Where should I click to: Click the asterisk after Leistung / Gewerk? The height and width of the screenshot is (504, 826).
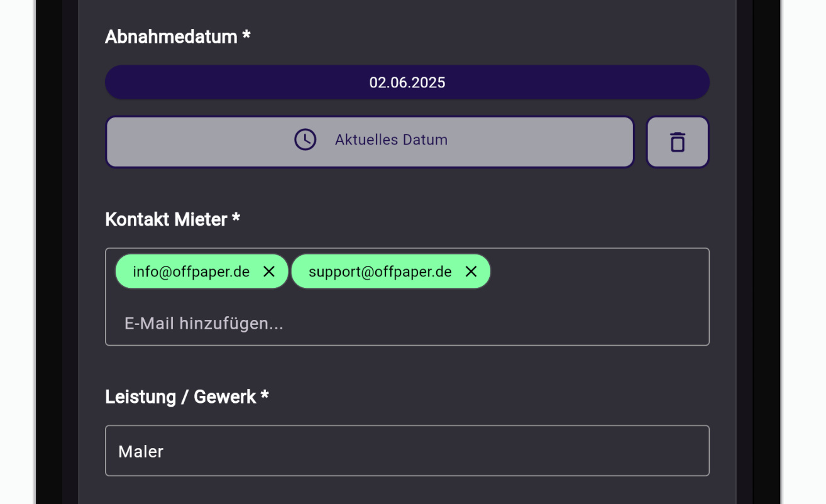point(265,396)
